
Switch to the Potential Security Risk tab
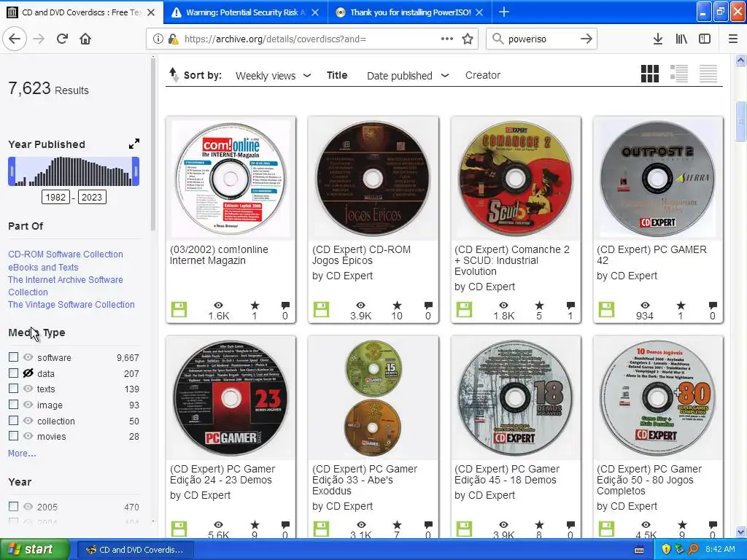click(245, 12)
